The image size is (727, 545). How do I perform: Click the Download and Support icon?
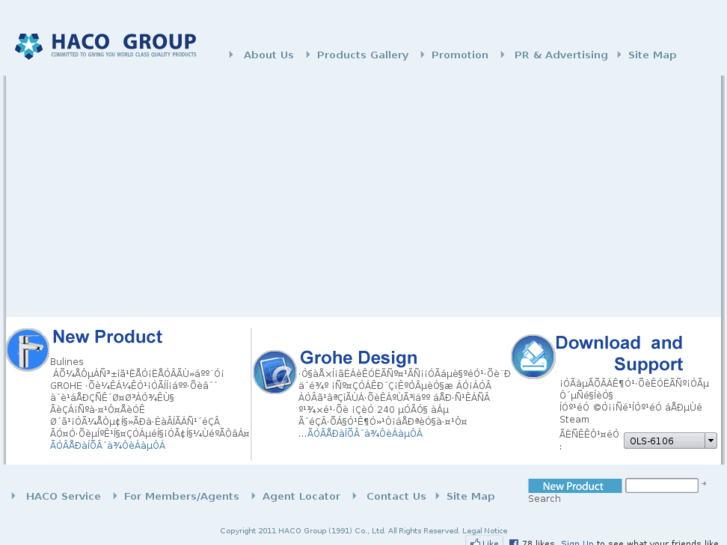click(533, 356)
